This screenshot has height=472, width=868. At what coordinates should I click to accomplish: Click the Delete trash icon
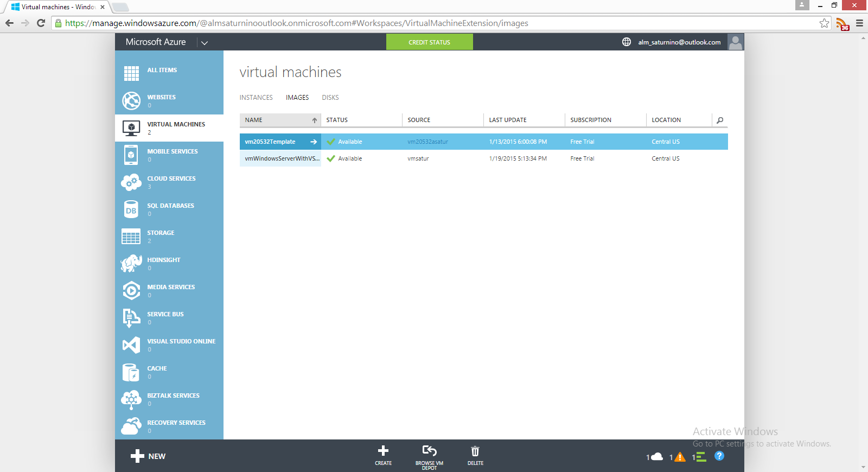[475, 451]
